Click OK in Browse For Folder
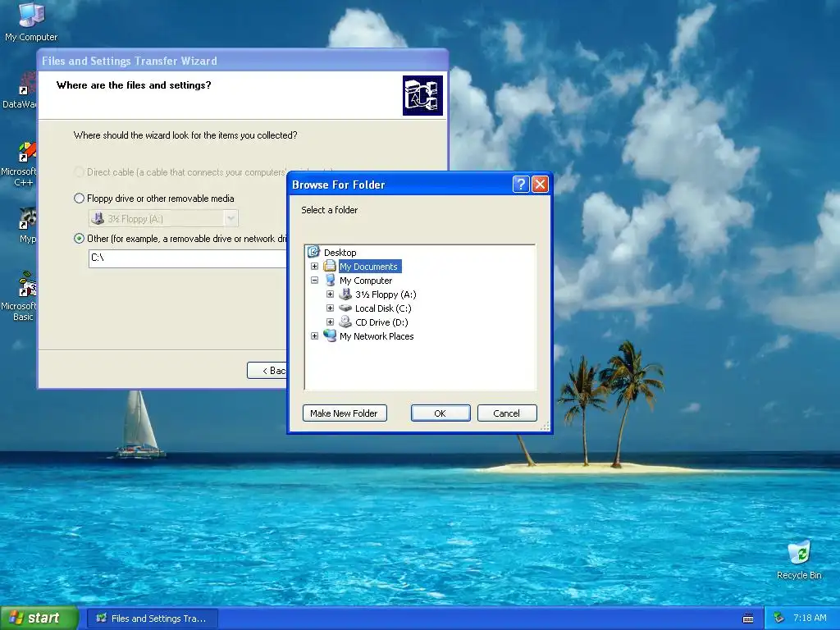This screenshot has width=840, height=630. [441, 413]
